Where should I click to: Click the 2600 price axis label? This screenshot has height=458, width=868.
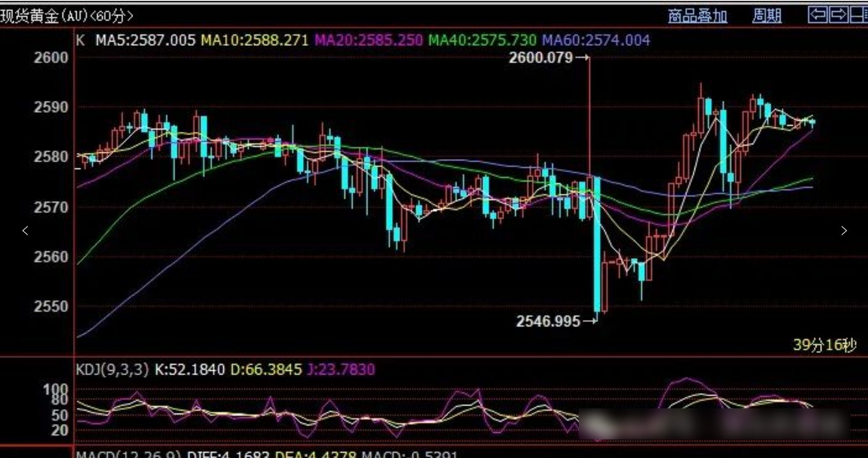click(51, 58)
